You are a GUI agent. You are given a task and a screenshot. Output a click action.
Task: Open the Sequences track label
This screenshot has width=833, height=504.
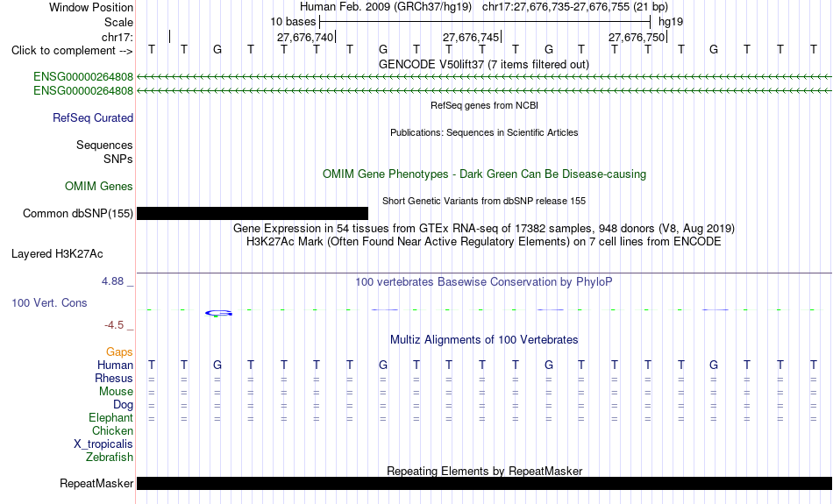point(104,145)
